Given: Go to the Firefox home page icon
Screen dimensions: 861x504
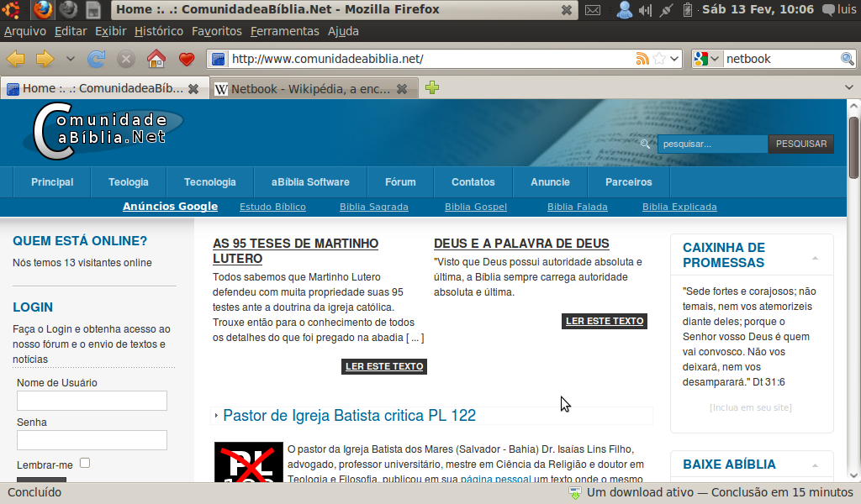Looking at the screenshot, I should tap(156, 59).
